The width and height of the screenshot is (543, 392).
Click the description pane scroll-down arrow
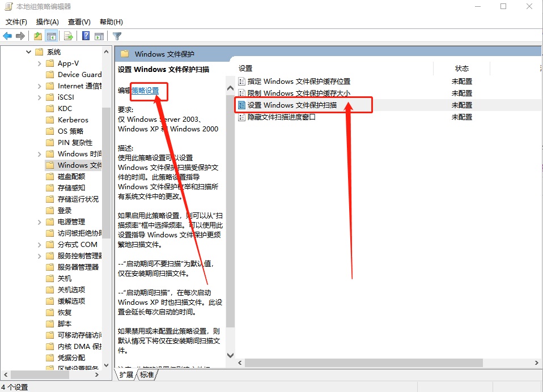point(230,355)
